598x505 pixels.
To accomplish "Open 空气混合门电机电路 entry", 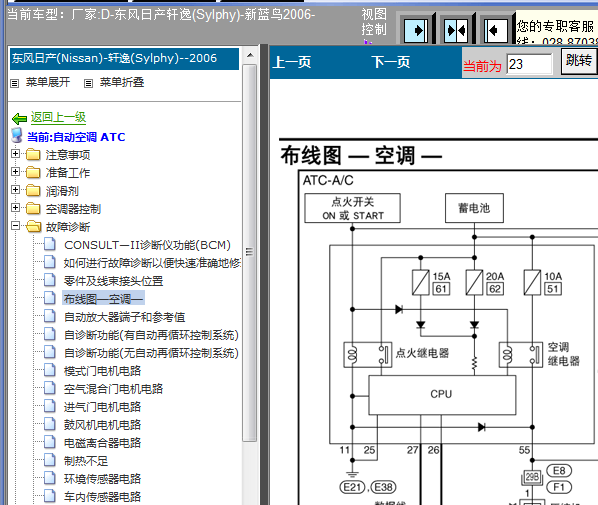I will (113, 389).
